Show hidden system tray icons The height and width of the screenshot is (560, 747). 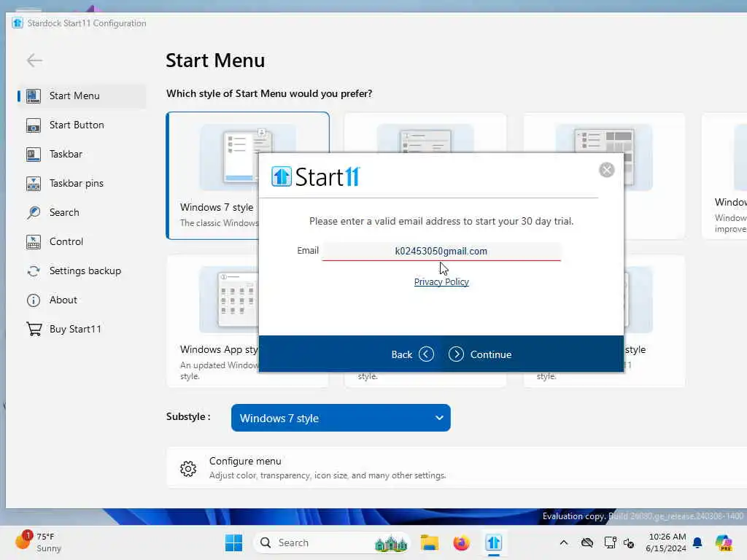point(564,542)
